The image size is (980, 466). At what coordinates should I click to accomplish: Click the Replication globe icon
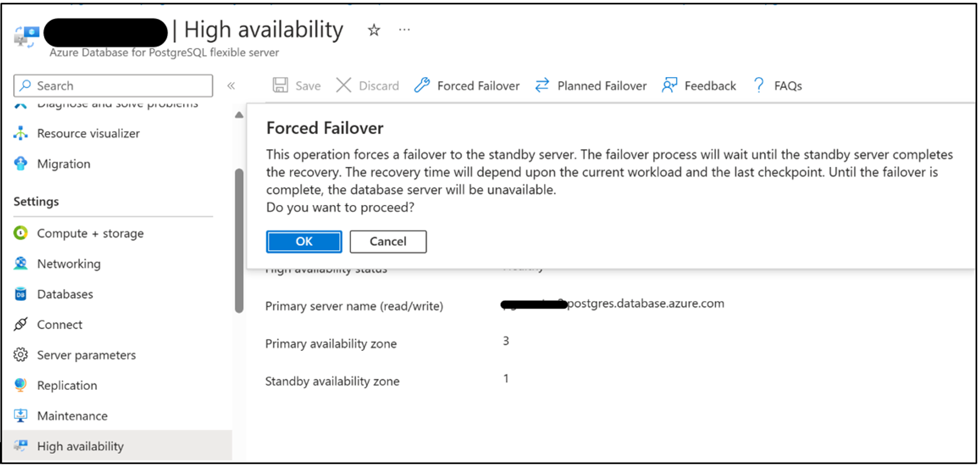click(21, 385)
